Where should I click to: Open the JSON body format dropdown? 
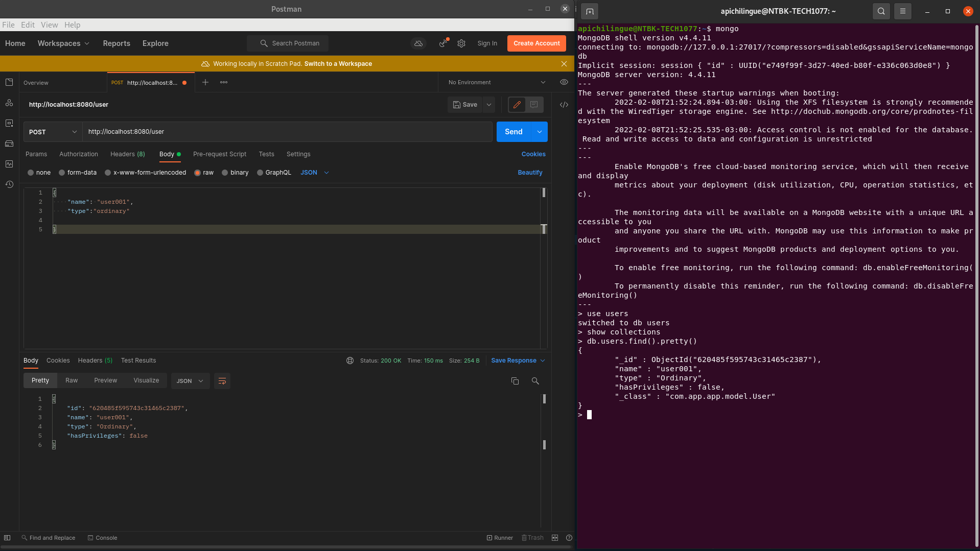point(315,173)
